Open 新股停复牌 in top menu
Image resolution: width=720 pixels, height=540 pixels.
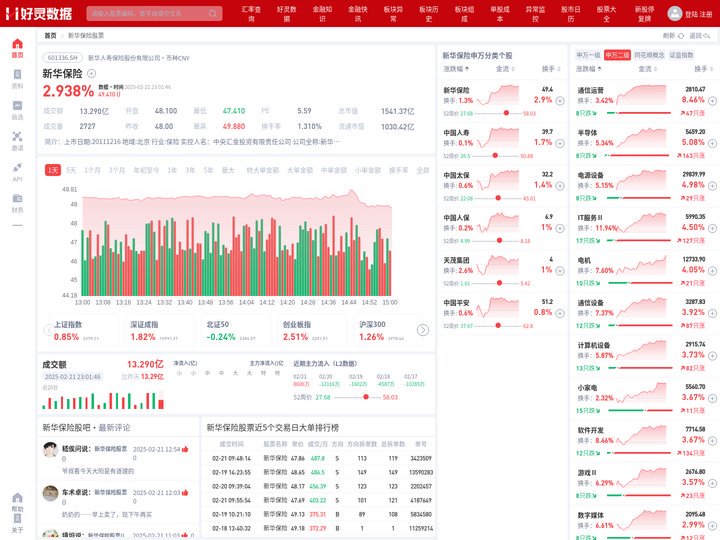tap(645, 14)
